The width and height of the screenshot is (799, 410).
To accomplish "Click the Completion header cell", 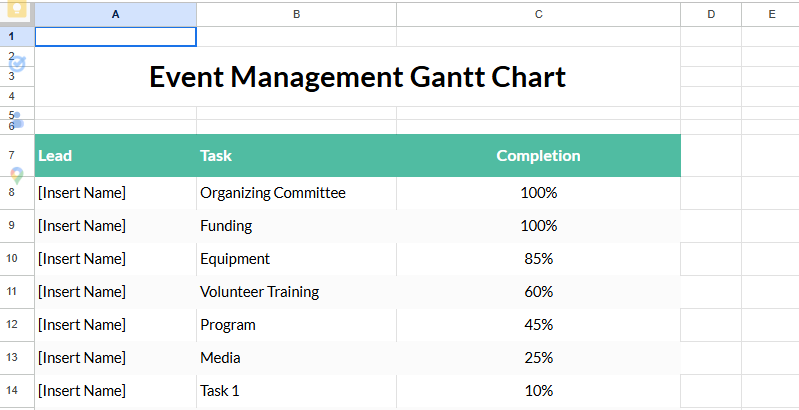I will tap(538, 156).
